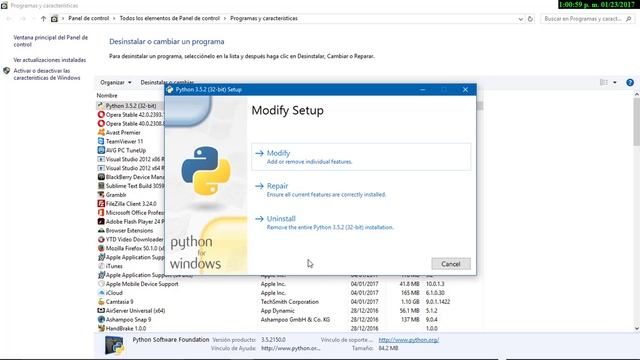Open Ver actualizaciones instaladas link
The width and height of the screenshot is (640, 360).
(x=49, y=60)
